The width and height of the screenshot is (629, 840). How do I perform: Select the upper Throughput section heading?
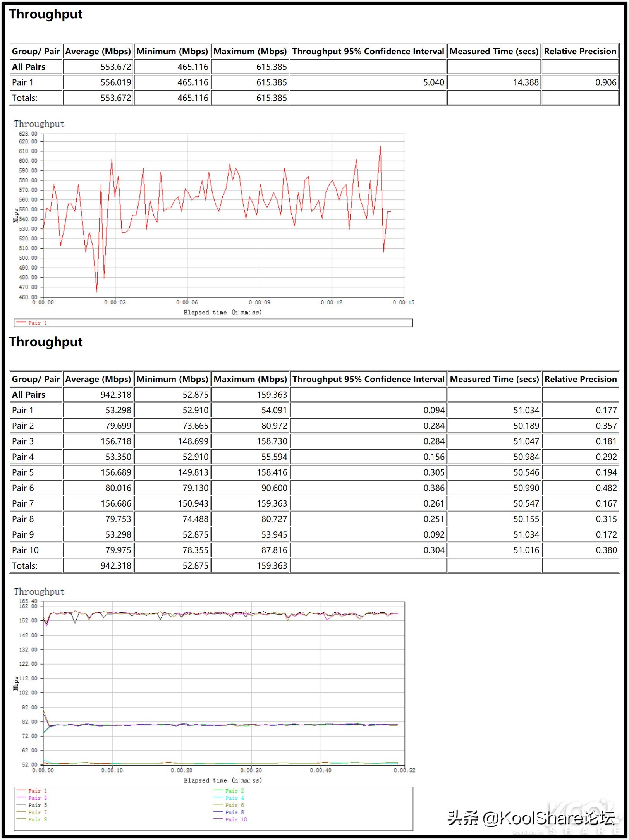point(45,14)
